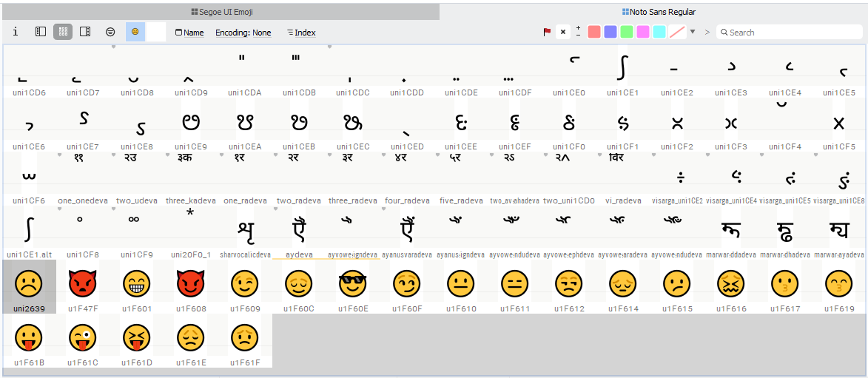The width and height of the screenshot is (868, 378).
Task: Choose the blue color swatch
Action: (610, 32)
